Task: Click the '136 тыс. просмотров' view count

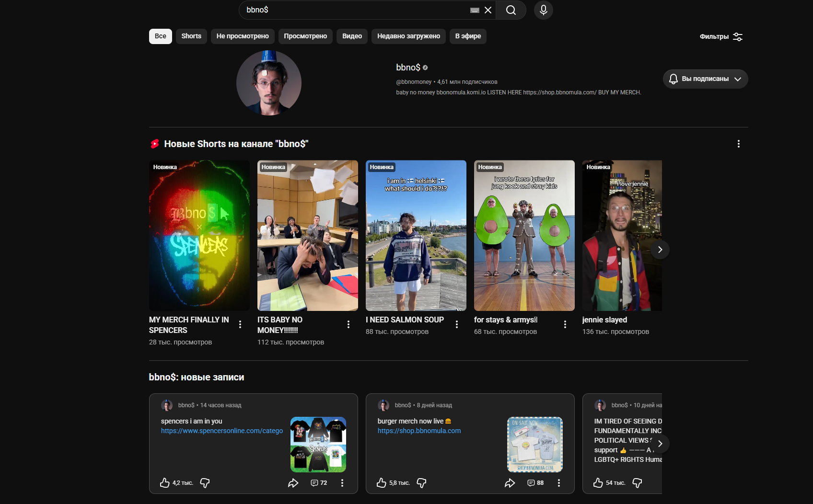Action: click(x=616, y=332)
